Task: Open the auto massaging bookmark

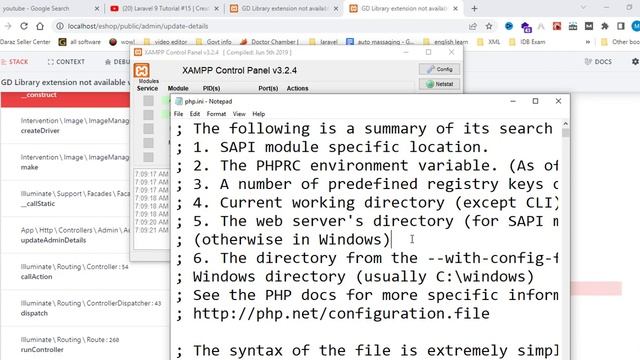Action: 380,42
